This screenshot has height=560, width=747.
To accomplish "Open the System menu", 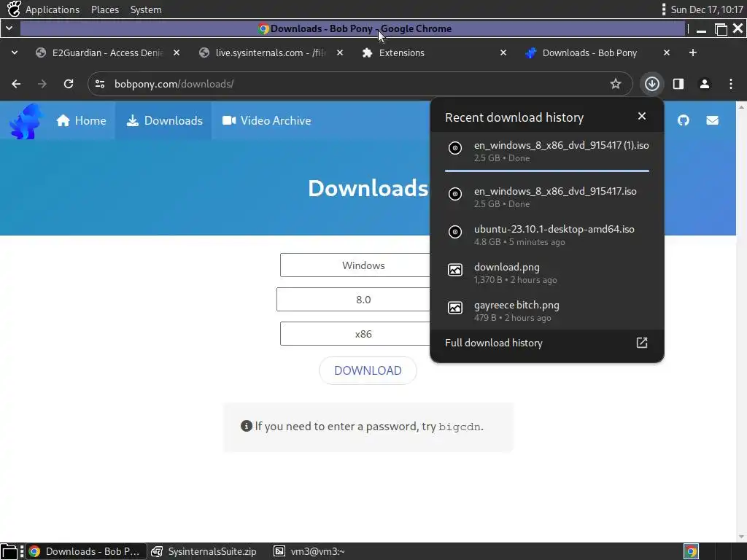I will point(146,9).
